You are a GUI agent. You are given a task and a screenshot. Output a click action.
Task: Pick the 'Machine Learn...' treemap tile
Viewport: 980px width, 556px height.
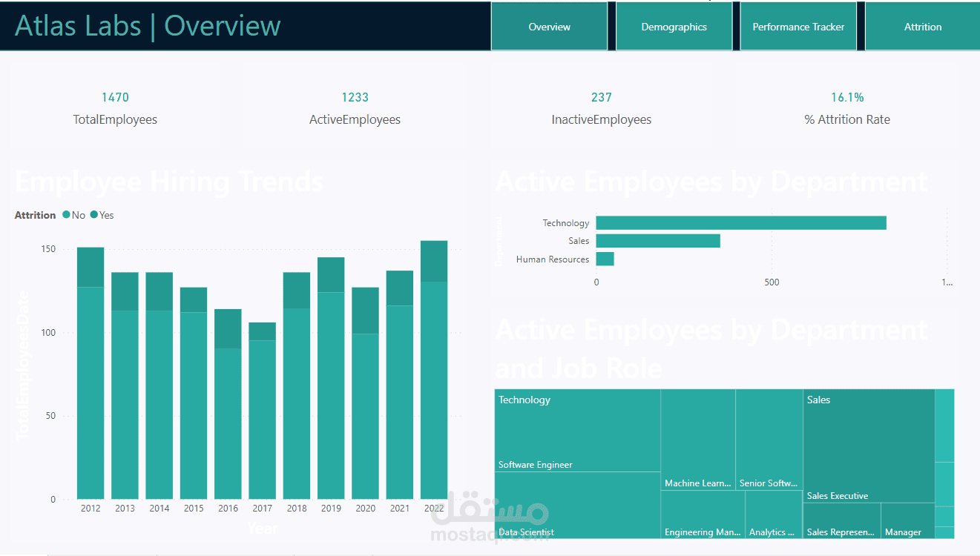click(x=698, y=440)
